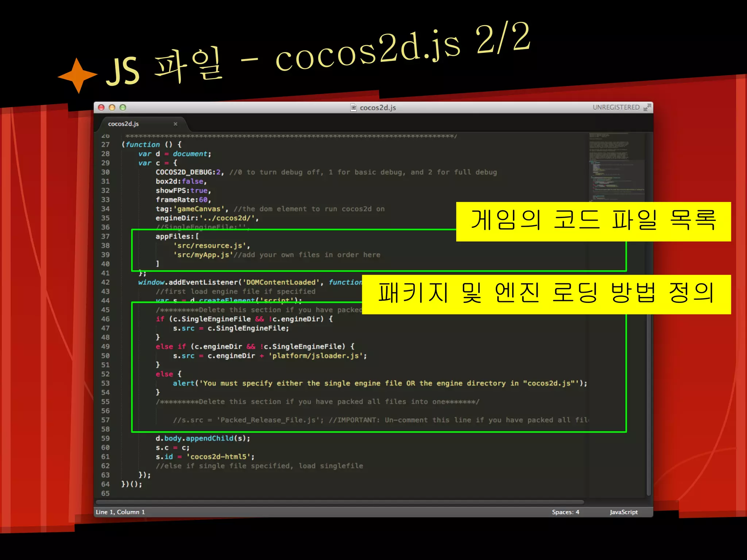Click 'var d = document;' line
Viewport: 747px width, 560px height.
pyautogui.click(x=175, y=154)
